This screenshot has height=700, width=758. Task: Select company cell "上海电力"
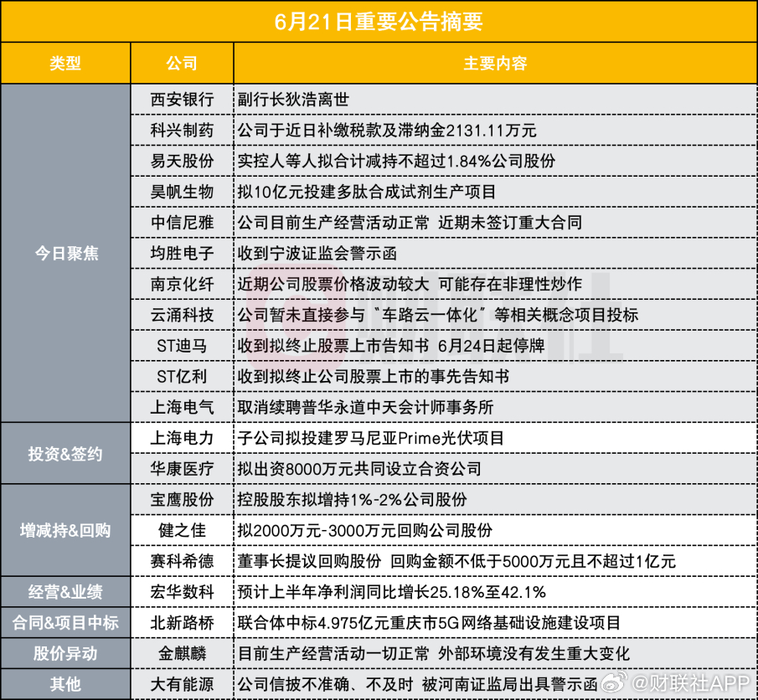[x=183, y=438]
